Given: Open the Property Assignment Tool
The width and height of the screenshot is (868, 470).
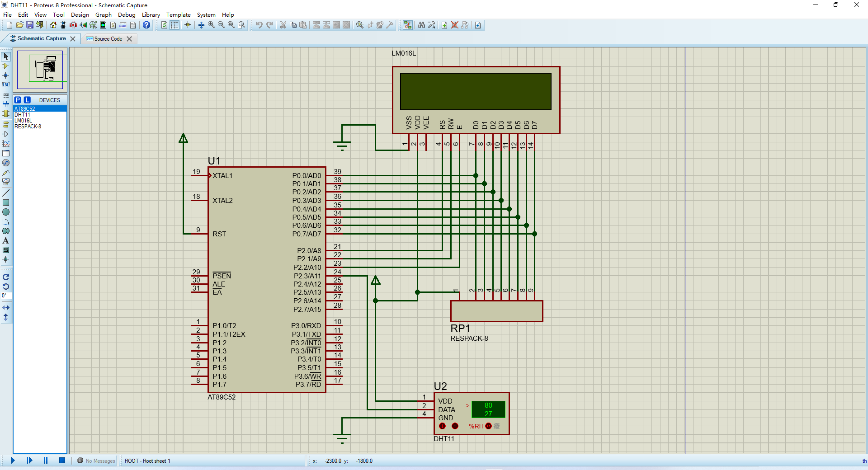Looking at the screenshot, I should (x=431, y=25).
